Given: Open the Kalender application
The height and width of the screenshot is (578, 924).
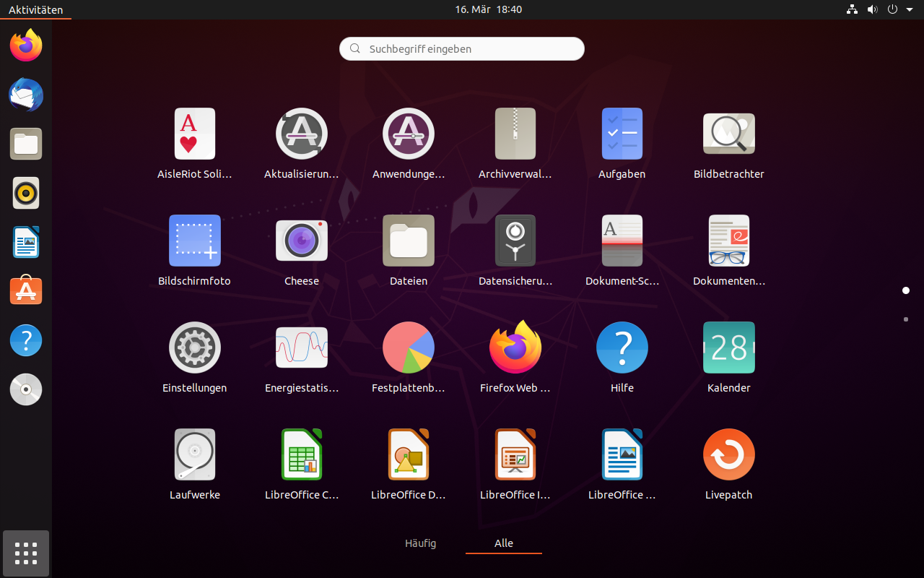Looking at the screenshot, I should 729,348.
